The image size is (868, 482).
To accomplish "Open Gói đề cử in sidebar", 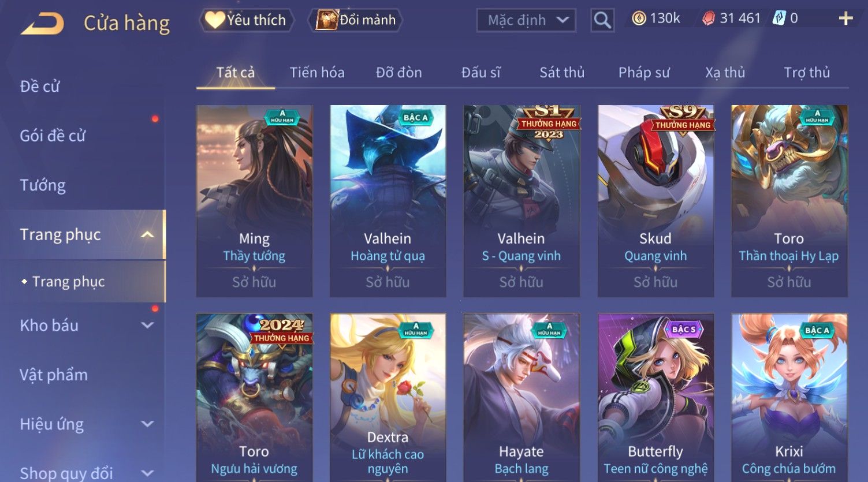I will pos(53,136).
